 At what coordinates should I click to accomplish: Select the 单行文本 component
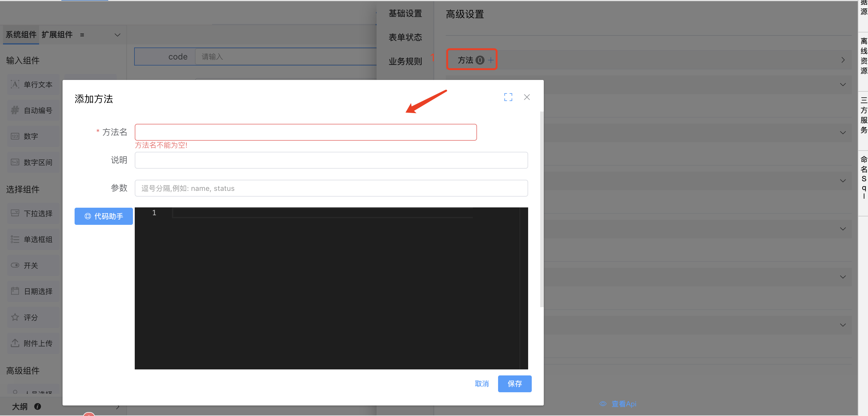coord(33,84)
